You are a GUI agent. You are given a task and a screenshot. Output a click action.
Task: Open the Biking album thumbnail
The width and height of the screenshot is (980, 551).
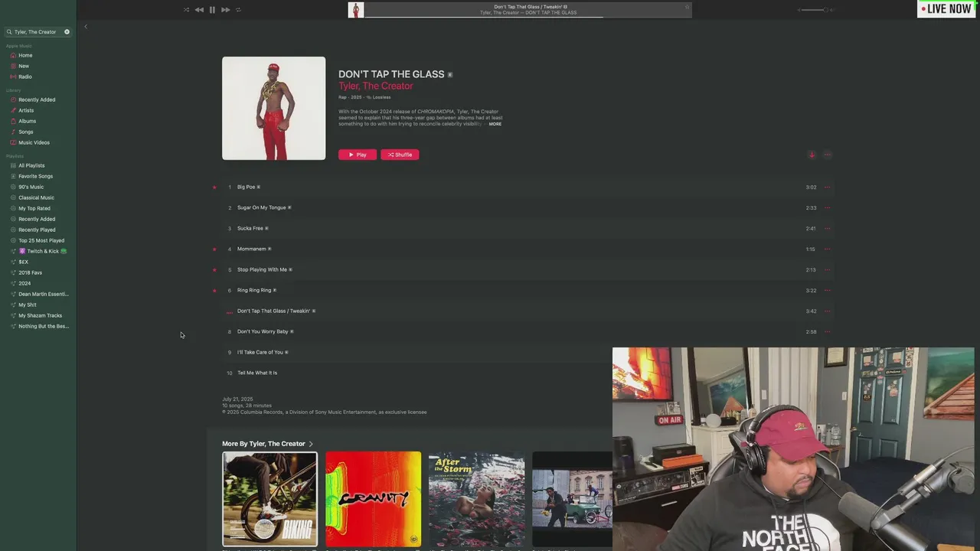pyautogui.click(x=269, y=499)
